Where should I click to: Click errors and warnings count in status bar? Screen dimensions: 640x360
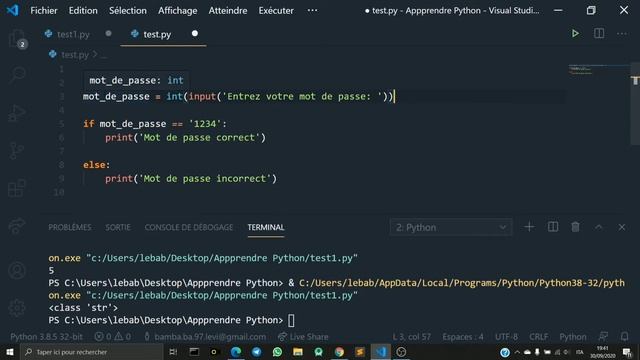113,336
